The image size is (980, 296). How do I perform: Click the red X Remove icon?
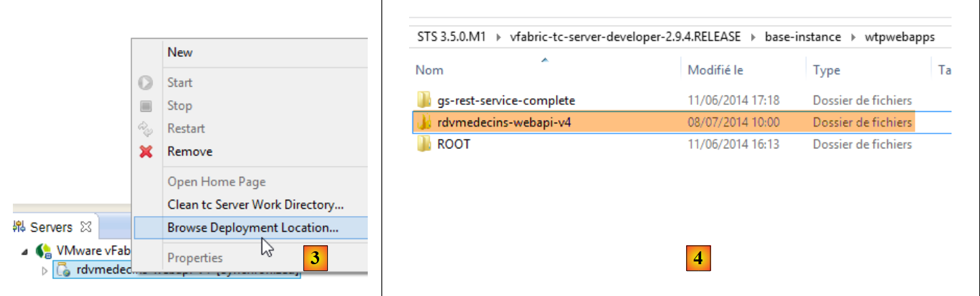(146, 152)
